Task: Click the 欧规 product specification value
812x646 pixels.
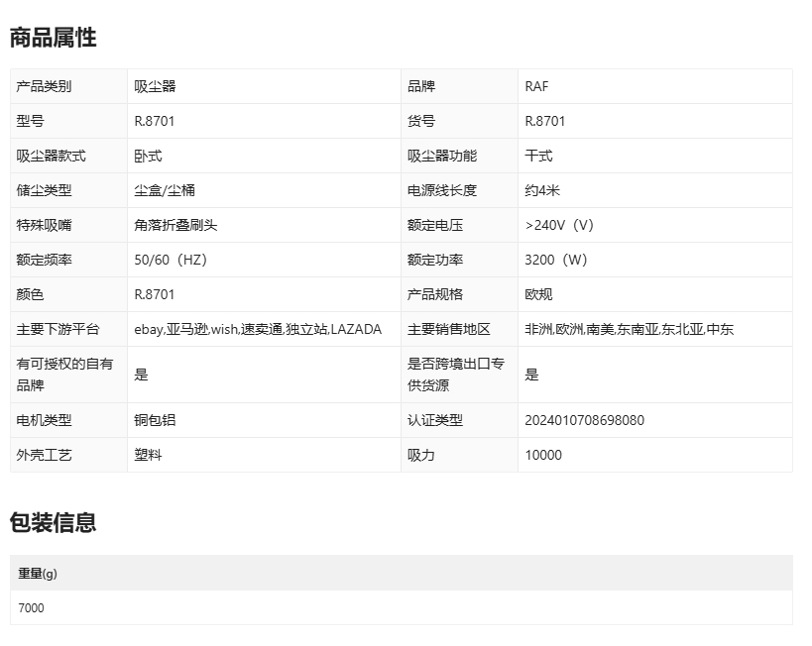Action: tap(538, 294)
